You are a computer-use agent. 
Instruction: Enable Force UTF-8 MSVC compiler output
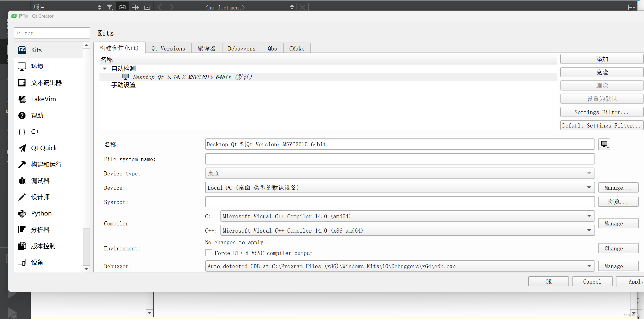coord(208,253)
